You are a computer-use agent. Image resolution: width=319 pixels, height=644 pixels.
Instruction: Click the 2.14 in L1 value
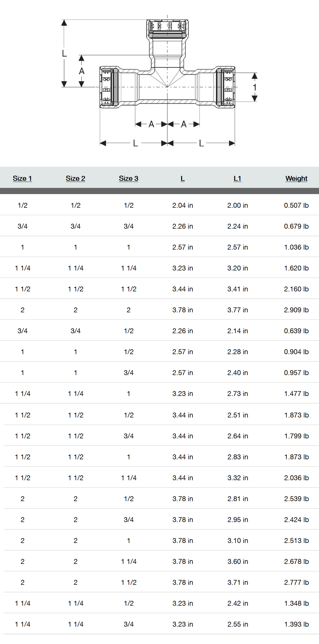tap(238, 331)
